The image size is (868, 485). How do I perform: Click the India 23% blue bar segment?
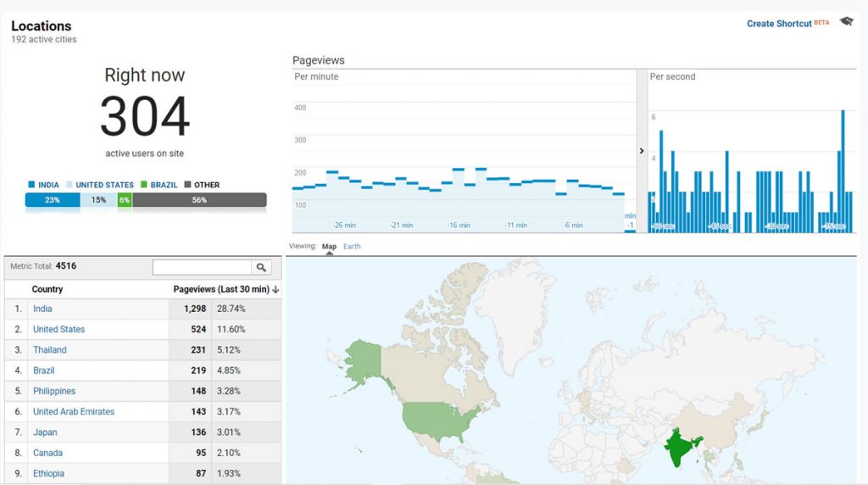[x=53, y=200]
